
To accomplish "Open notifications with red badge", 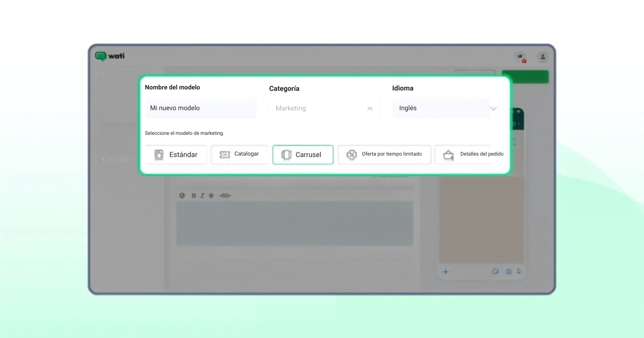I will click(x=521, y=57).
